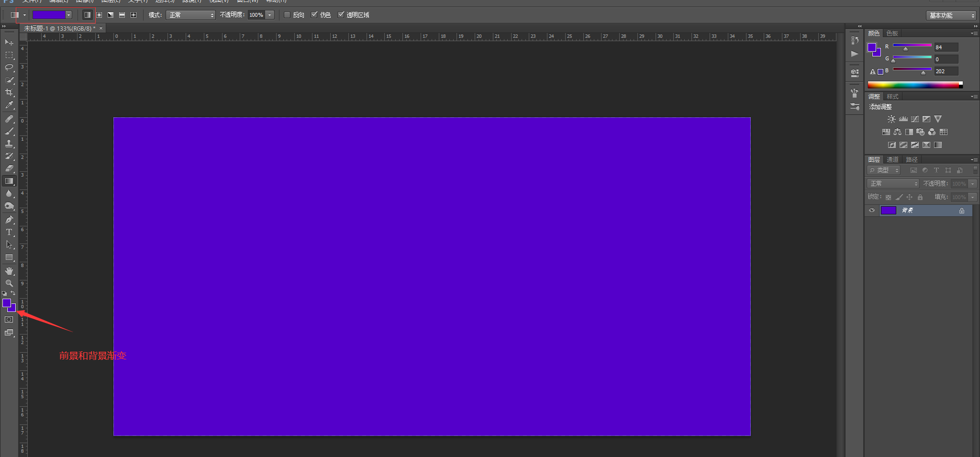980x457 pixels.
Task: Open the 基本功能 workspace dropdown
Action: point(951,15)
